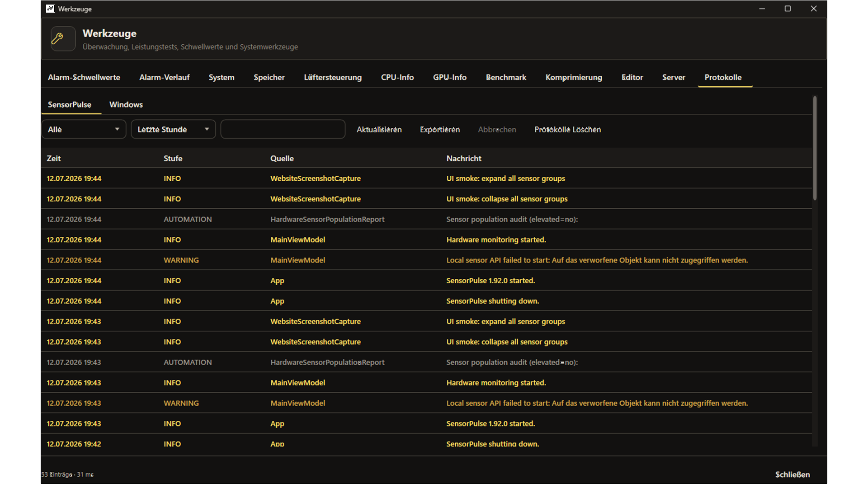Click the log search input field
The image size is (868, 488).
(283, 129)
